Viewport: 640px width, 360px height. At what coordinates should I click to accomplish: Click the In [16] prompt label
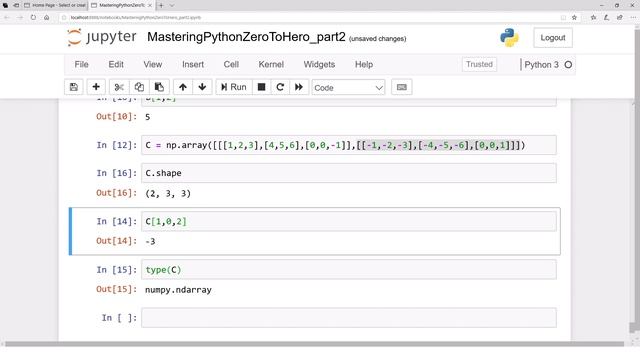[117, 173]
